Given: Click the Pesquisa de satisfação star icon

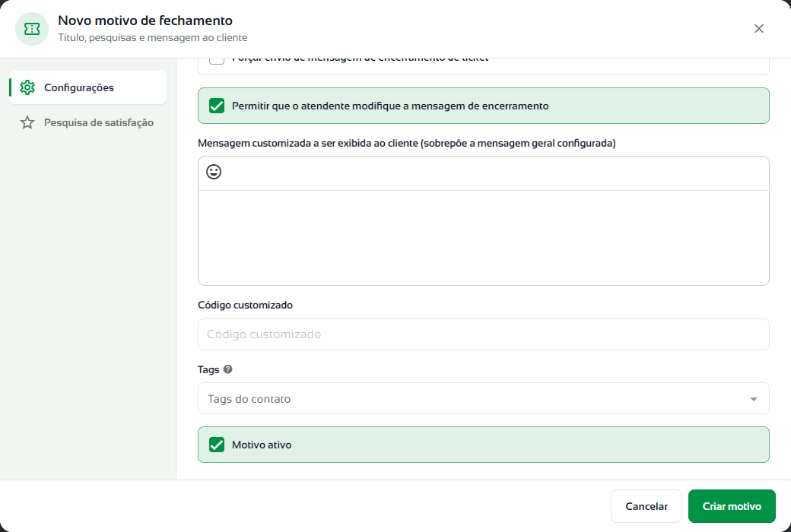Looking at the screenshot, I should tap(27, 122).
